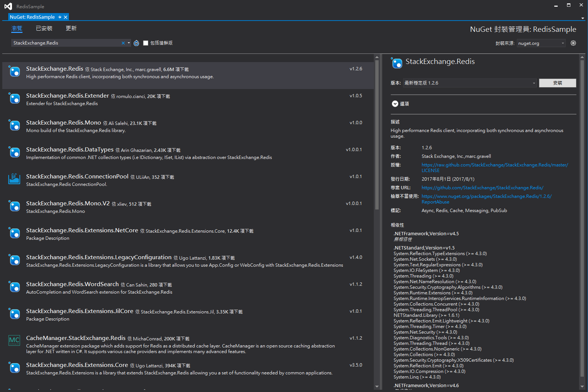
Task: Click the v1.2.6 version label in the list
Action: point(356,69)
